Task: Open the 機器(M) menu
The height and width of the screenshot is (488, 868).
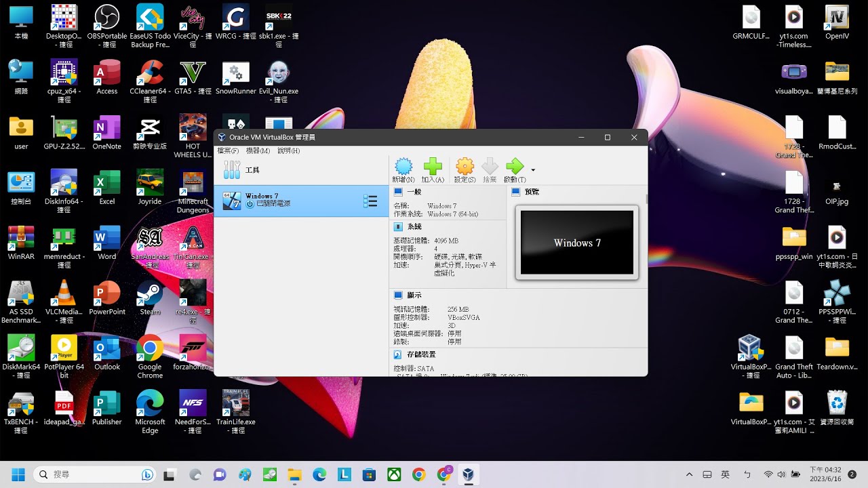Action: [258, 150]
